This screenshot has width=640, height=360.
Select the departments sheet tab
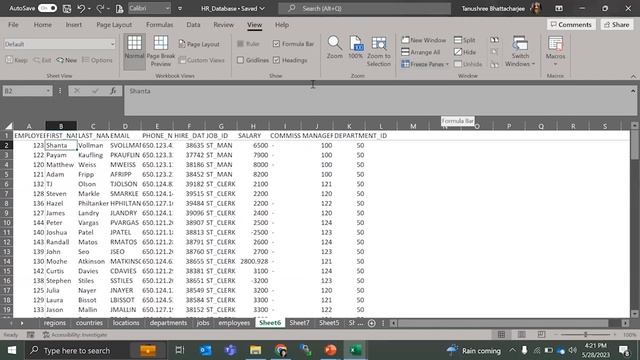click(168, 323)
